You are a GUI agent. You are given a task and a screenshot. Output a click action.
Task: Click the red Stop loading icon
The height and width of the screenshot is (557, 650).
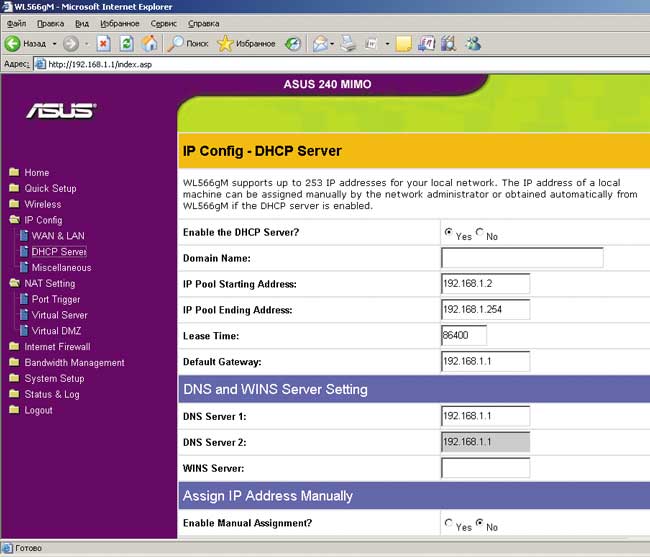pos(103,44)
